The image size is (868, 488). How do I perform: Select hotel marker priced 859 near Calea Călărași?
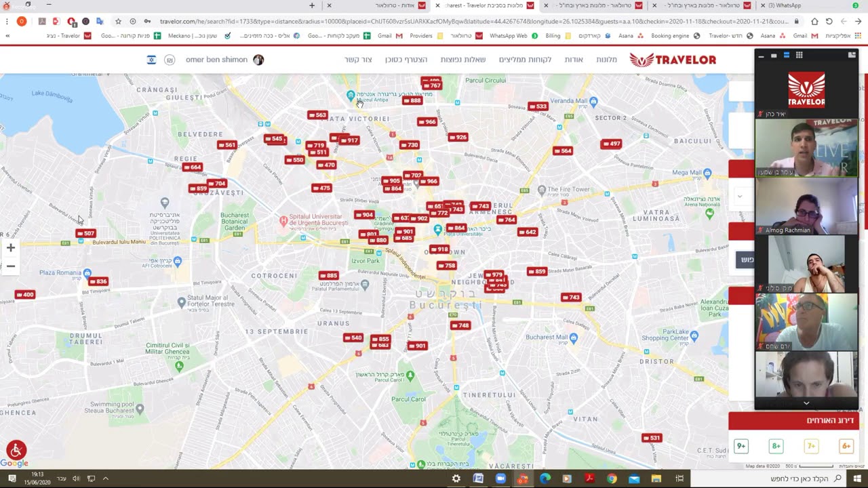point(537,272)
